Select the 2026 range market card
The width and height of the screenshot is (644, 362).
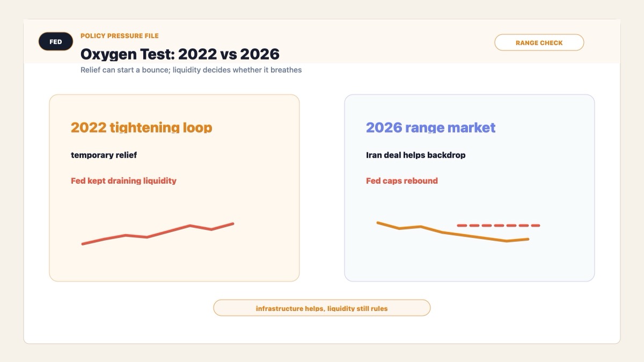470,188
